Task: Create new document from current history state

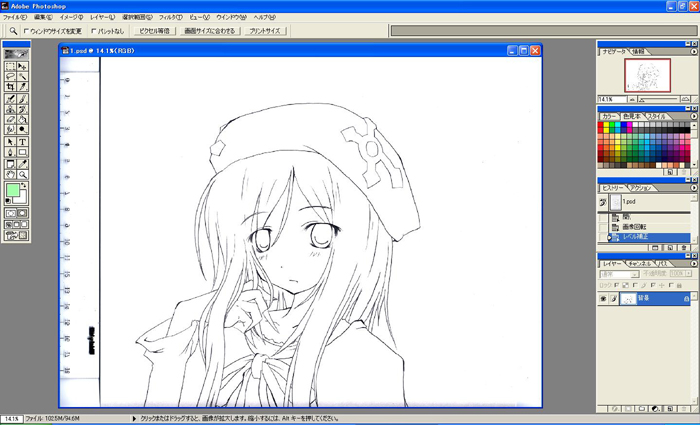Action: (655, 248)
